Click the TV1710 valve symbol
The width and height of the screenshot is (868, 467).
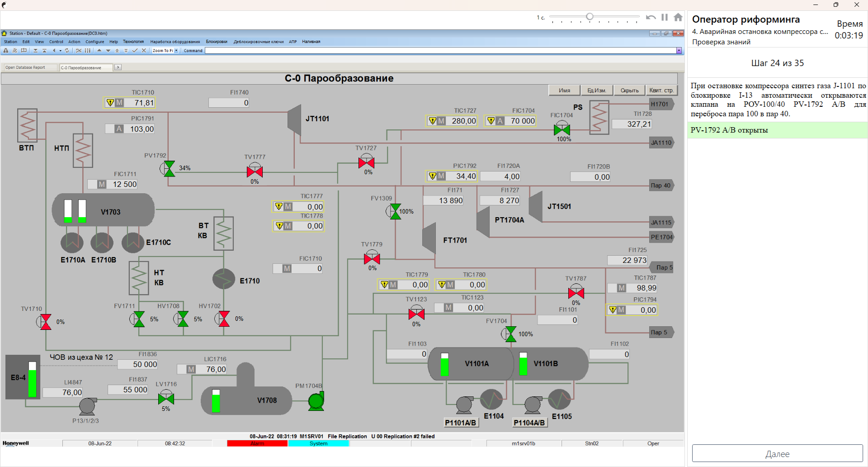click(45, 322)
